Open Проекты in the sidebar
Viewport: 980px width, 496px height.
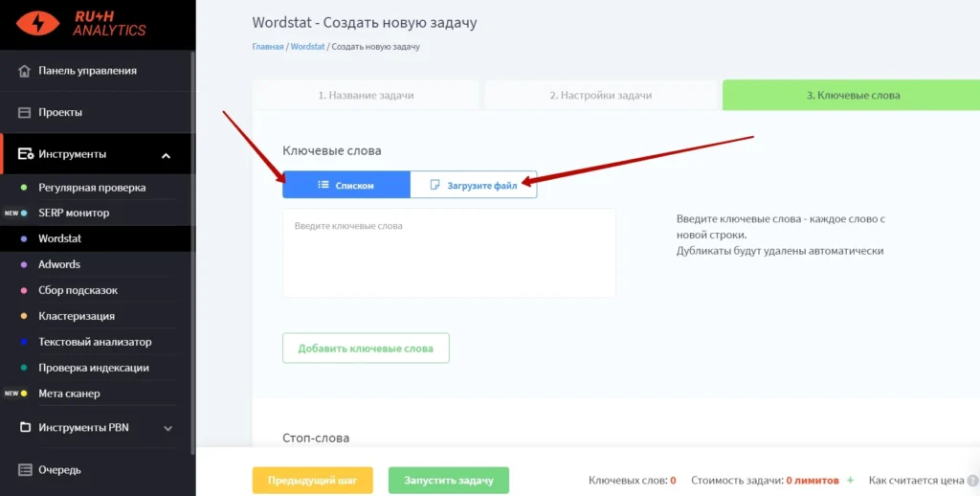point(60,113)
